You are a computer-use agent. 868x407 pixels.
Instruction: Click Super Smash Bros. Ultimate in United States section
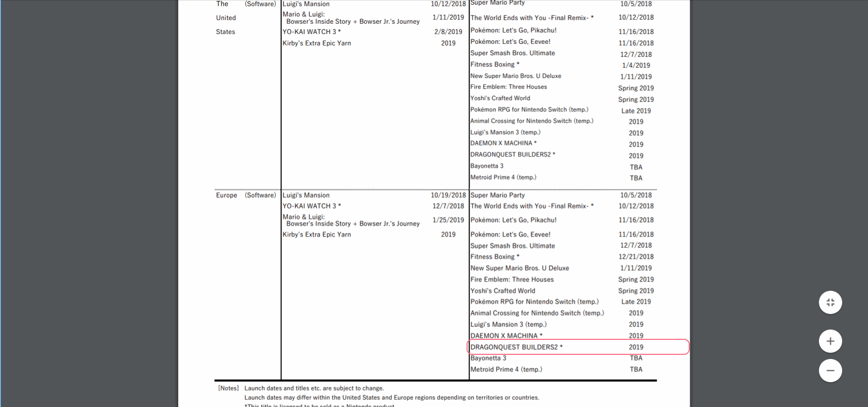coord(513,53)
